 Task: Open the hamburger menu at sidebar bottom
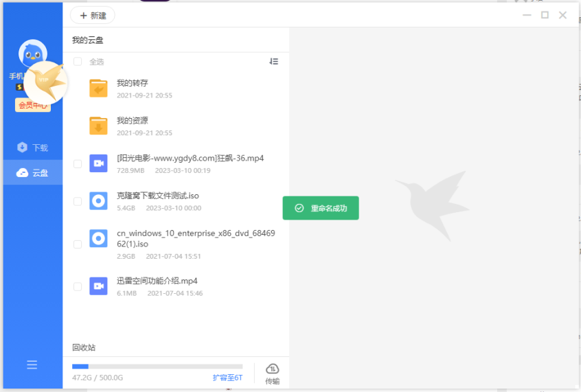[x=32, y=365]
